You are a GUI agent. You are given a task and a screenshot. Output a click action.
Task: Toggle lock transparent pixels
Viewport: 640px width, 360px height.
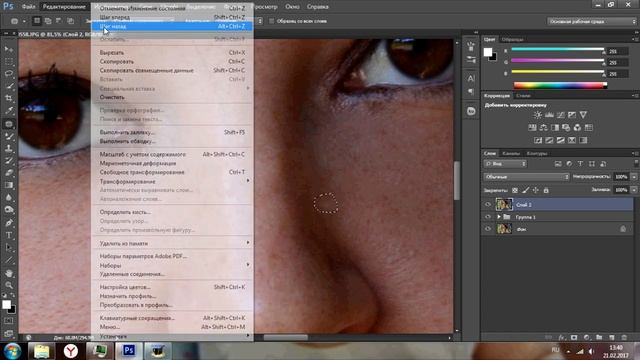tap(515, 190)
